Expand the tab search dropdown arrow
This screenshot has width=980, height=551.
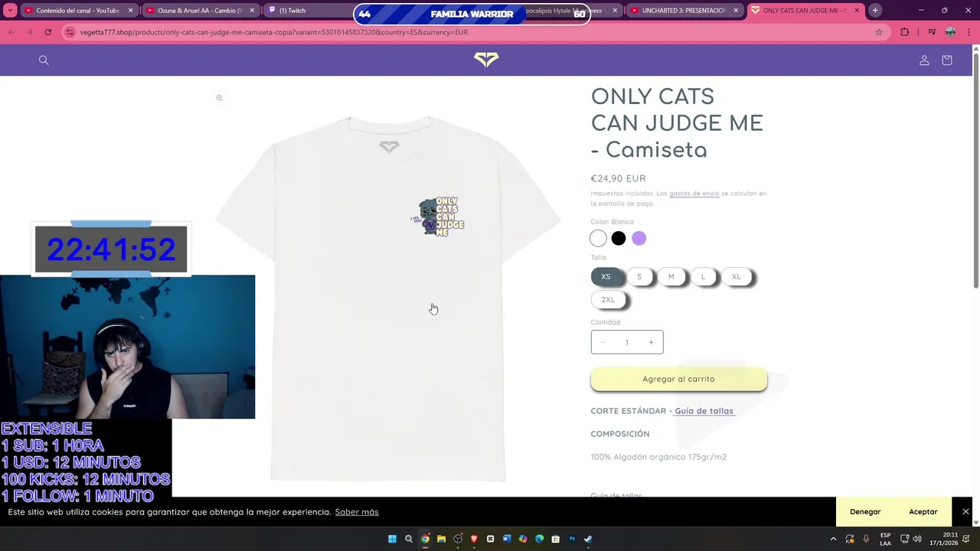click(11, 11)
